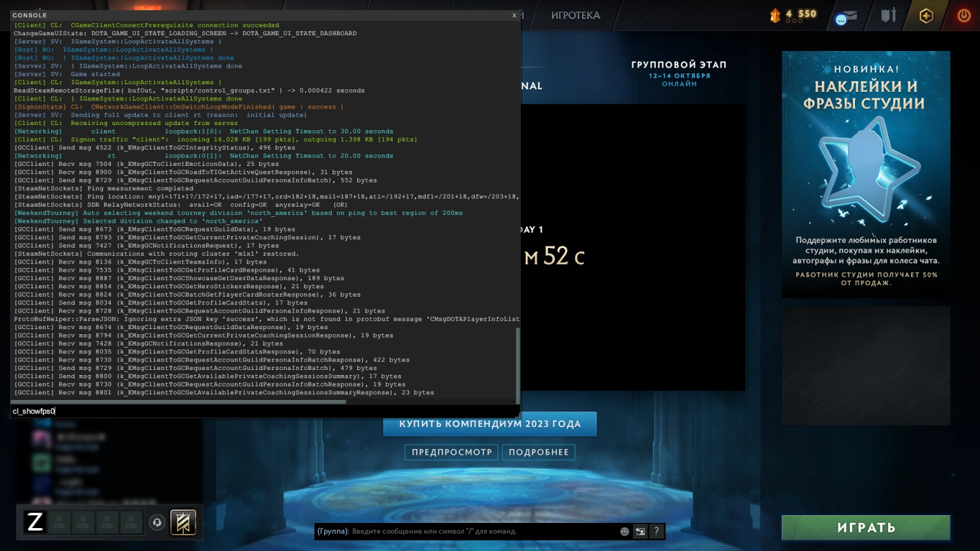Click the Z player avatar in party
980x551 pixels.
pos(35,522)
